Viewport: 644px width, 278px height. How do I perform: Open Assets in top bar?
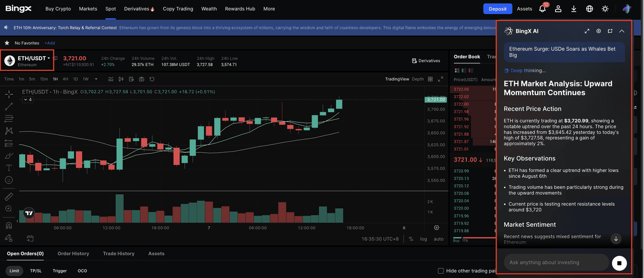click(x=524, y=9)
